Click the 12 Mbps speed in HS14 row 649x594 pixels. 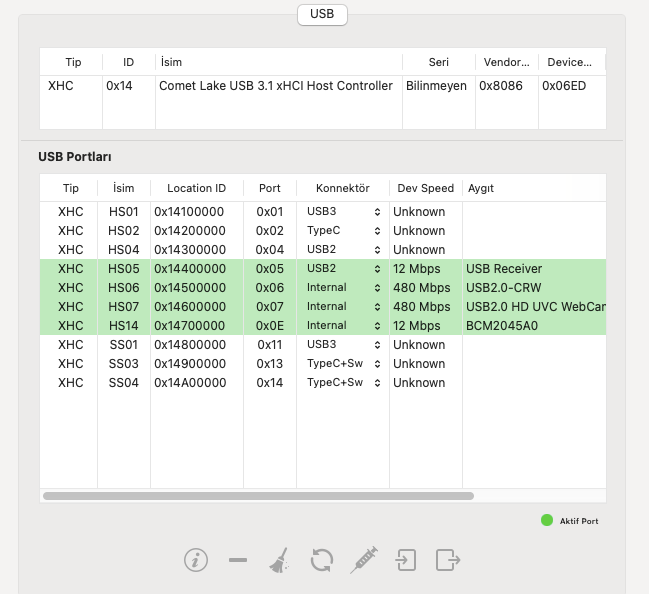coord(416,326)
